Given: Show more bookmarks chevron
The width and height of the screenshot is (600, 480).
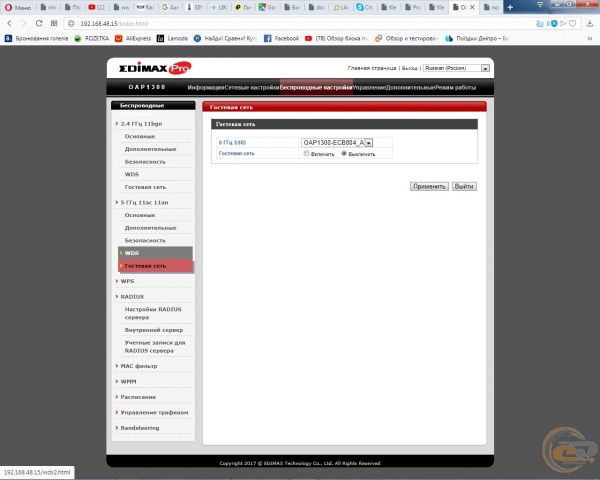Looking at the screenshot, I should (x=590, y=38).
